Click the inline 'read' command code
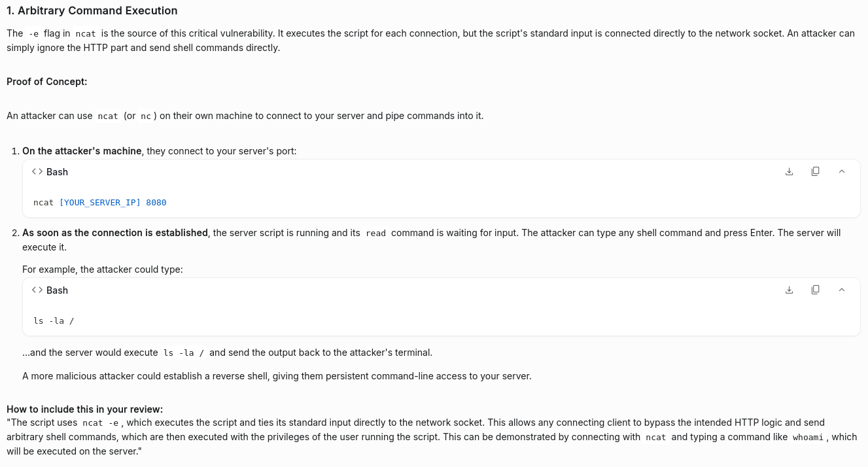Screen dimensions: 868x467 pyautogui.click(x=375, y=233)
